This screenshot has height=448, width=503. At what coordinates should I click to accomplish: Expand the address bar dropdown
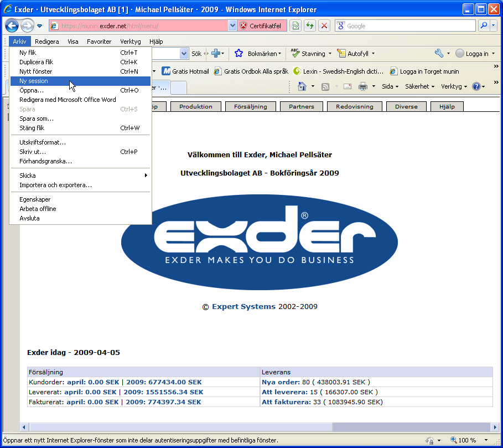point(232,26)
